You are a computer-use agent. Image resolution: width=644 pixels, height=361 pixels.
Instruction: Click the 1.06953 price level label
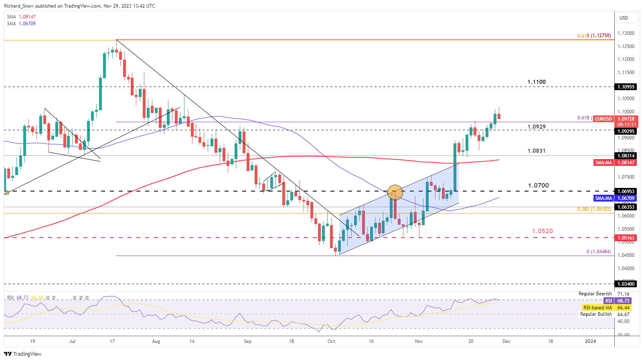(626, 192)
